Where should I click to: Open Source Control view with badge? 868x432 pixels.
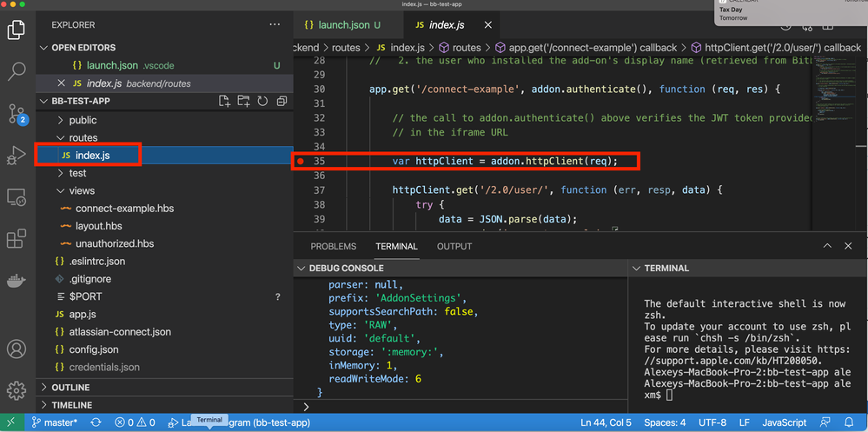[x=17, y=114]
